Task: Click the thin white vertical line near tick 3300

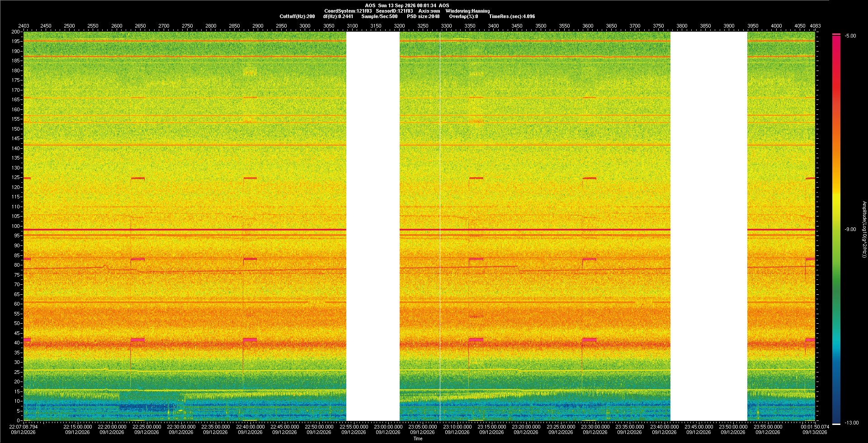Action: [x=440, y=226]
